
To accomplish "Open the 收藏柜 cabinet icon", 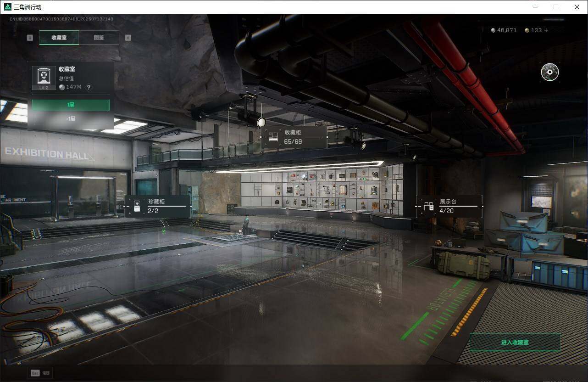I will coord(273,137).
